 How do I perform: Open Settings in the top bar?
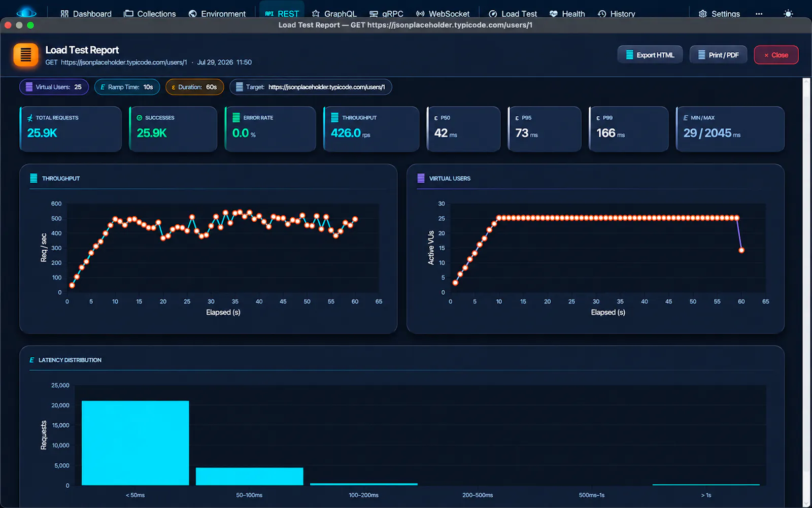tap(719, 14)
